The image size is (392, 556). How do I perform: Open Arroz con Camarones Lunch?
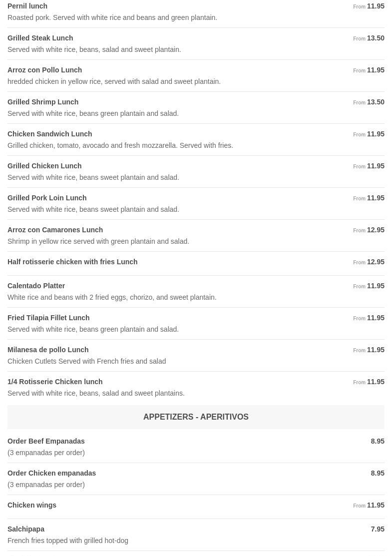click(x=55, y=230)
